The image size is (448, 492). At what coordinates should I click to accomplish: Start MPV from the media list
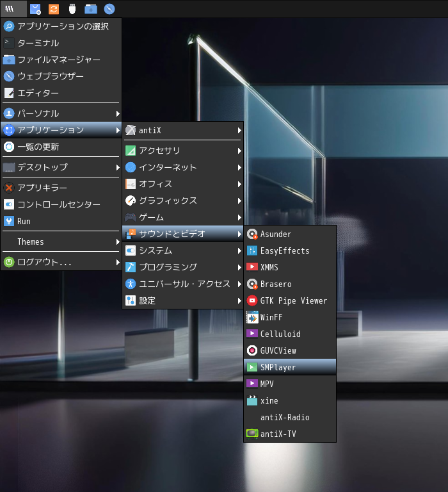click(267, 384)
